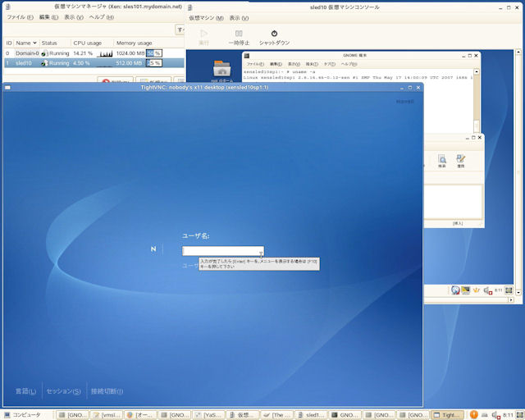This screenshot has width=525, height=420.
Task: Click the globe network icon in guest panel
Action: (455, 290)
